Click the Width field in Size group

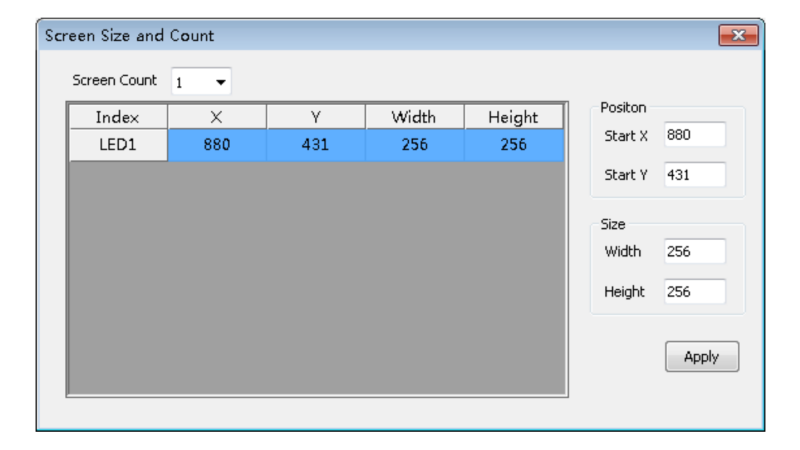694,252
